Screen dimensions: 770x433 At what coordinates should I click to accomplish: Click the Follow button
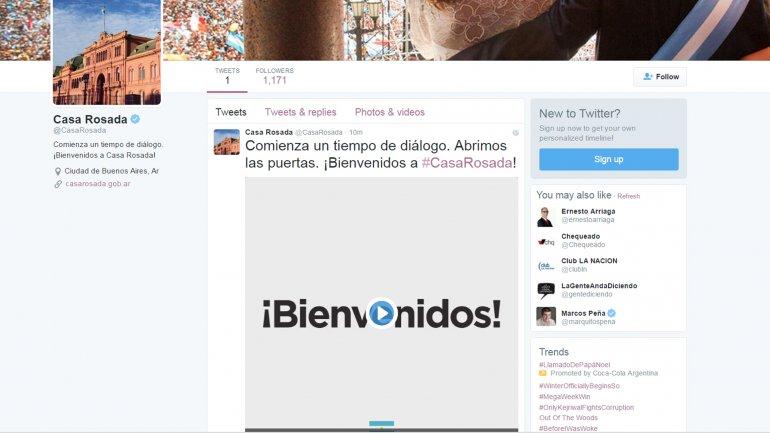pyautogui.click(x=660, y=77)
